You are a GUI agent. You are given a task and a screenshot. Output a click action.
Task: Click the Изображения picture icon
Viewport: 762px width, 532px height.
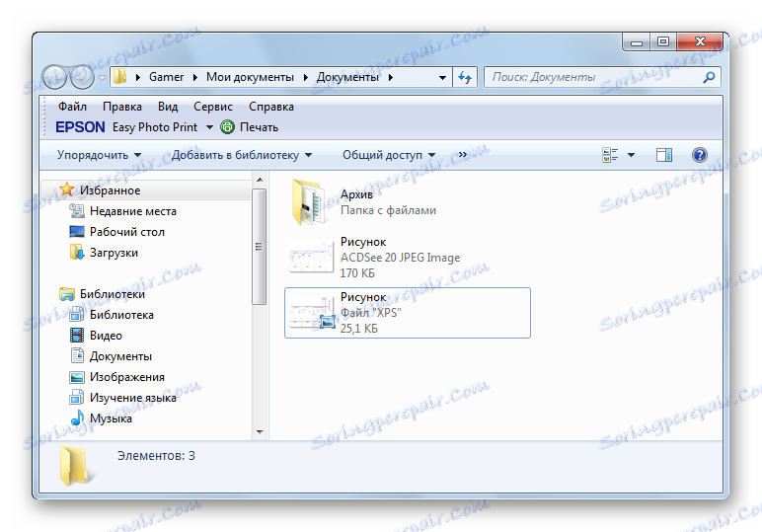[77, 377]
